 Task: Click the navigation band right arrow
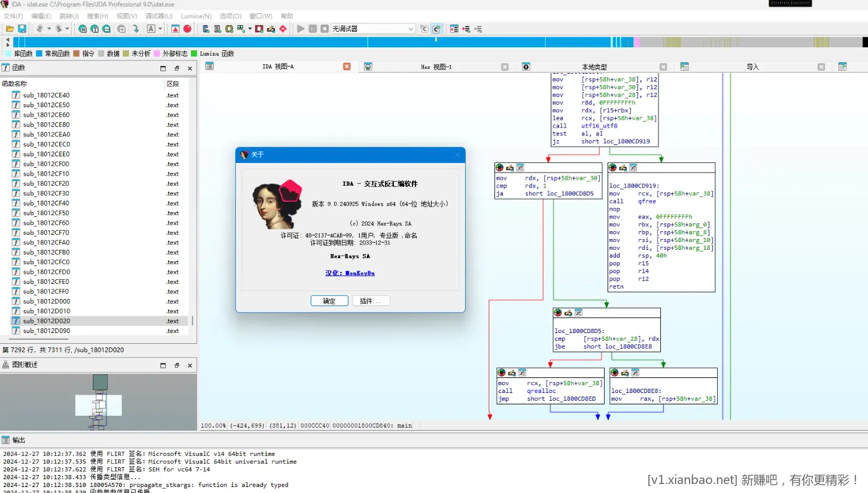click(x=8, y=45)
